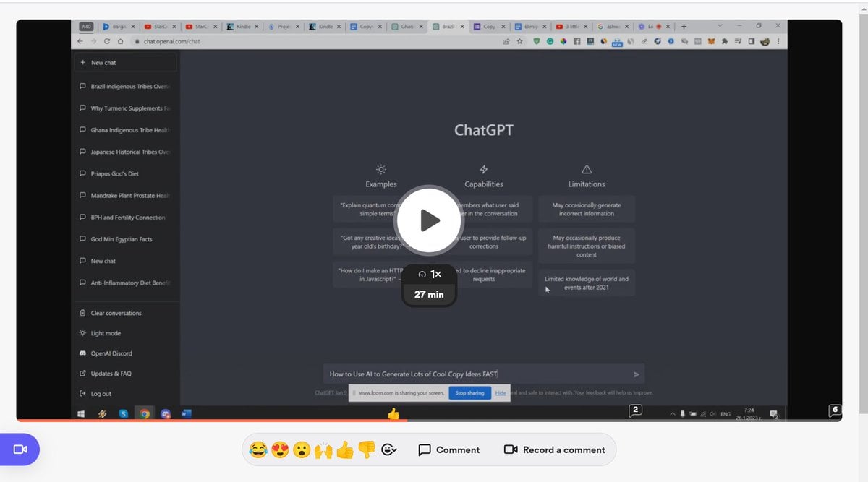React with the laughing-crying emoji
This screenshot has height=482, width=868.
coord(258,449)
